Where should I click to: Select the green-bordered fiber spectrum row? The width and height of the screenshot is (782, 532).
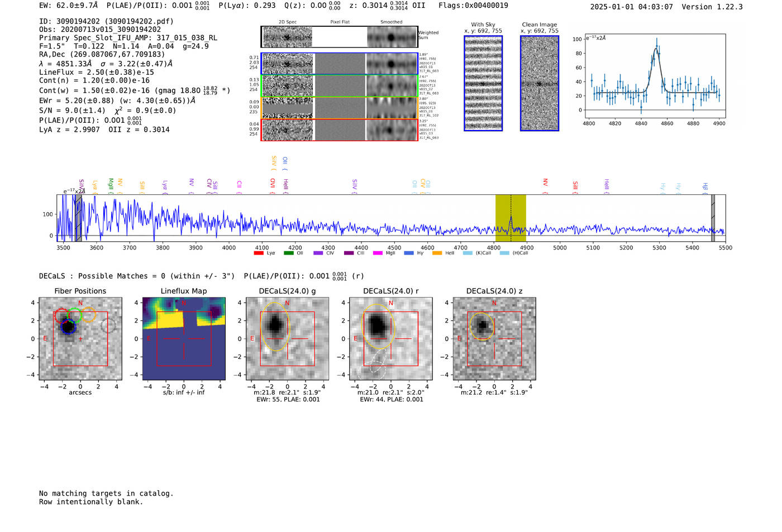[x=340, y=86]
